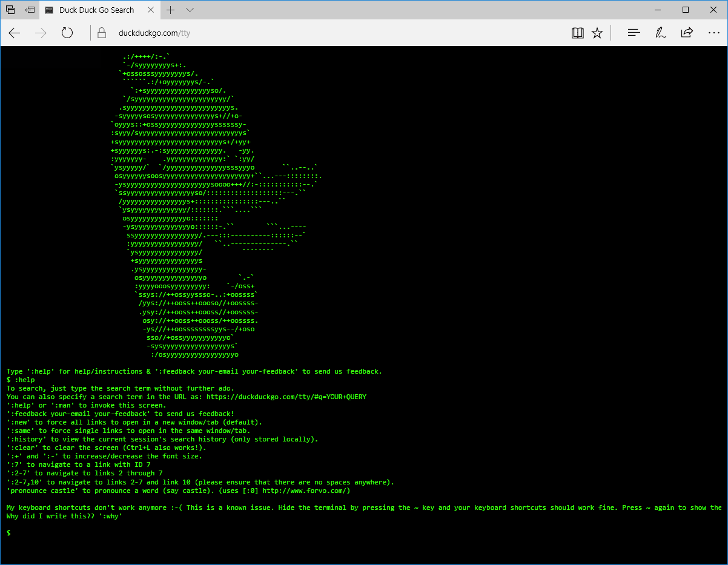Viewport: 728px width, 565px height.
Task: Open Settings and more menu
Action: [x=713, y=33]
